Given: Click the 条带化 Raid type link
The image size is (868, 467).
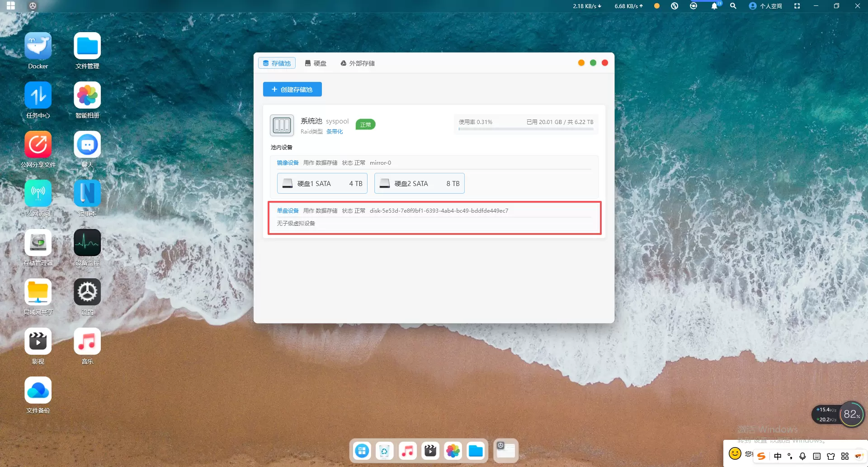Looking at the screenshot, I should (335, 132).
